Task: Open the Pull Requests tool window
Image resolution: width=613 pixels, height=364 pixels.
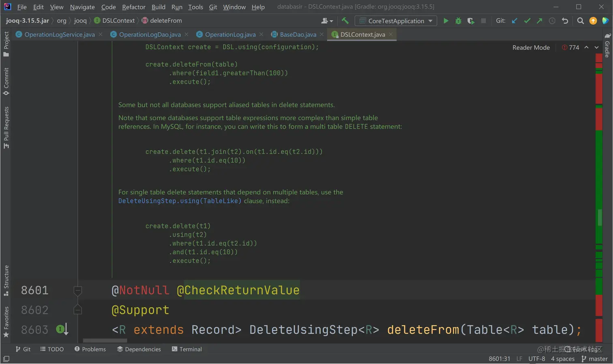Action: [6, 128]
